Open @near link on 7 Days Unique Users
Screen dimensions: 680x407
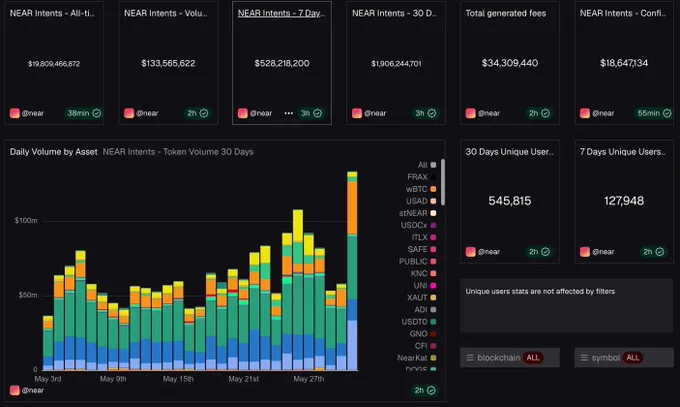[603, 252]
